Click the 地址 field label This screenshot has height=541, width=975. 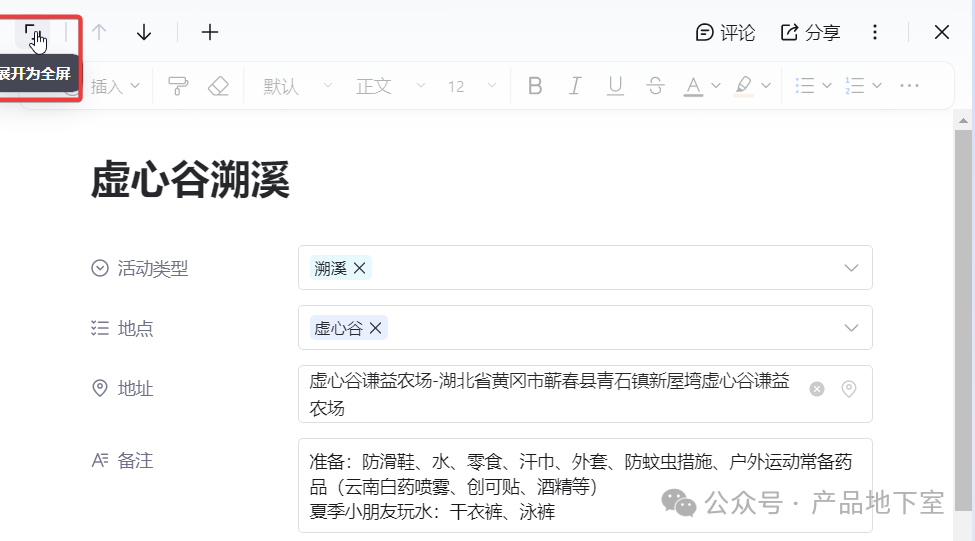pos(135,389)
